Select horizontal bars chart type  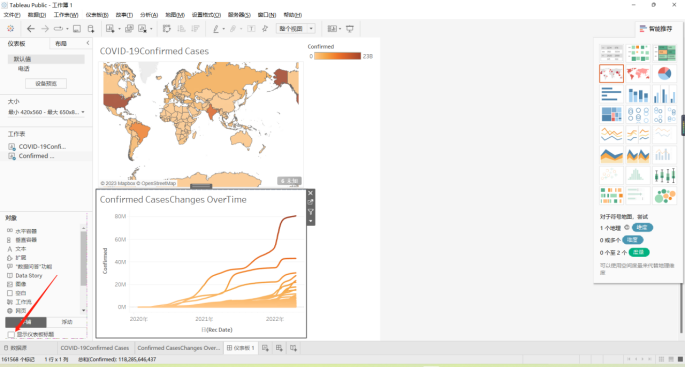(611, 94)
